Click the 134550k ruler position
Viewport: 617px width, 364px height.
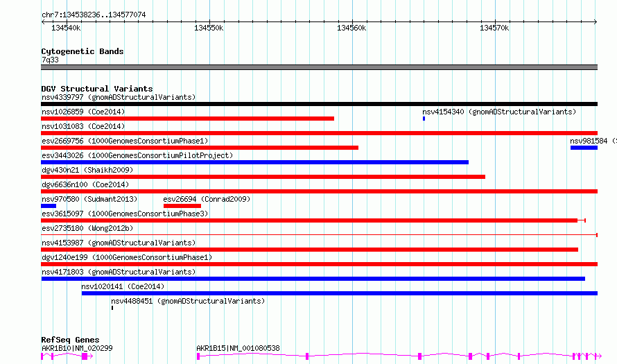(x=209, y=28)
